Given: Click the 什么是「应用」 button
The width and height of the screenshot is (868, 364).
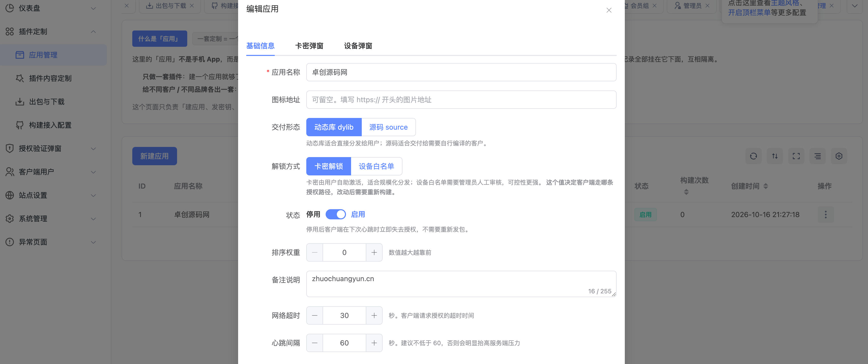Looking at the screenshot, I should coord(160,39).
